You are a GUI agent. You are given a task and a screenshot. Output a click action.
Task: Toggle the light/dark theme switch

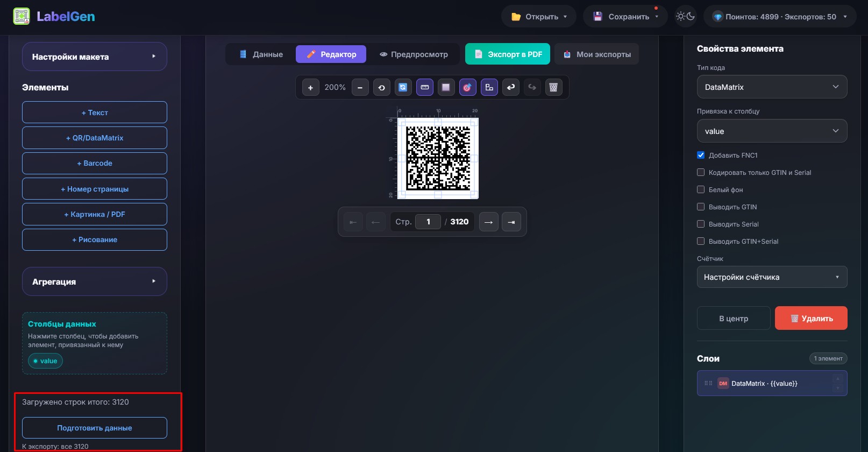point(686,17)
